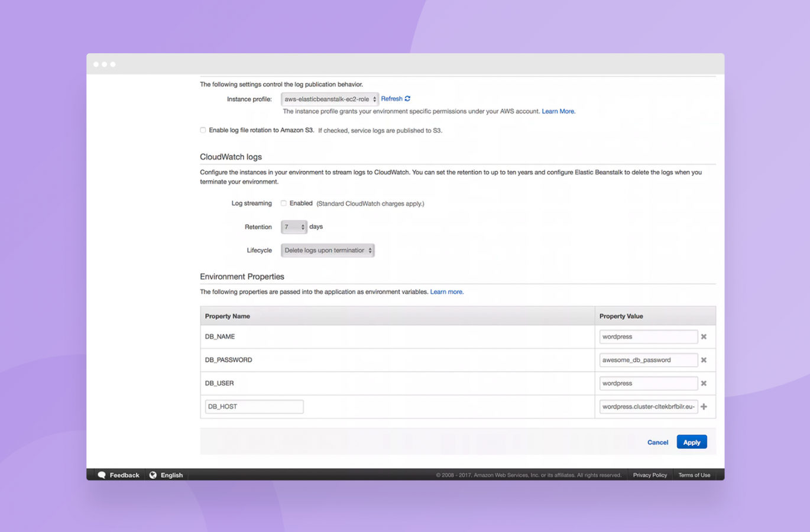This screenshot has width=810, height=532.
Task: Click the Cancel link
Action: click(657, 442)
